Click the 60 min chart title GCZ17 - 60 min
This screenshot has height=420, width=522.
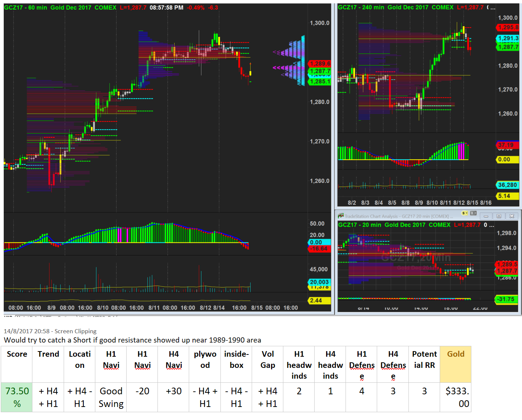26,7
